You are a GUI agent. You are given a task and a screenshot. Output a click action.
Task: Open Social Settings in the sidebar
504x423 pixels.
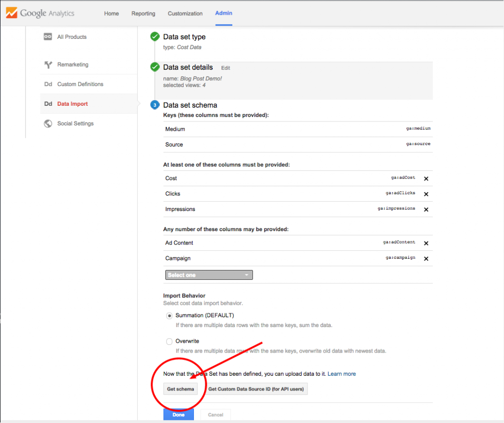(75, 123)
